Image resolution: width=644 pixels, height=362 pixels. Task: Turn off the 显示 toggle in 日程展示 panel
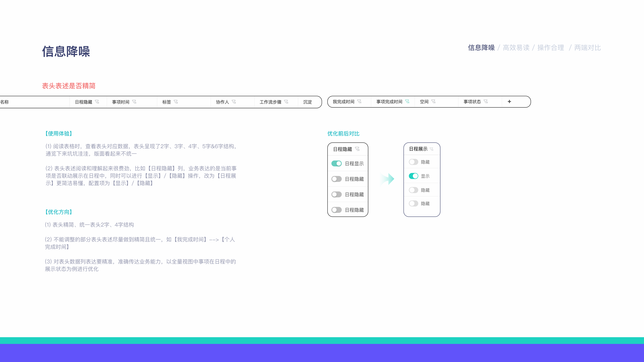(414, 176)
